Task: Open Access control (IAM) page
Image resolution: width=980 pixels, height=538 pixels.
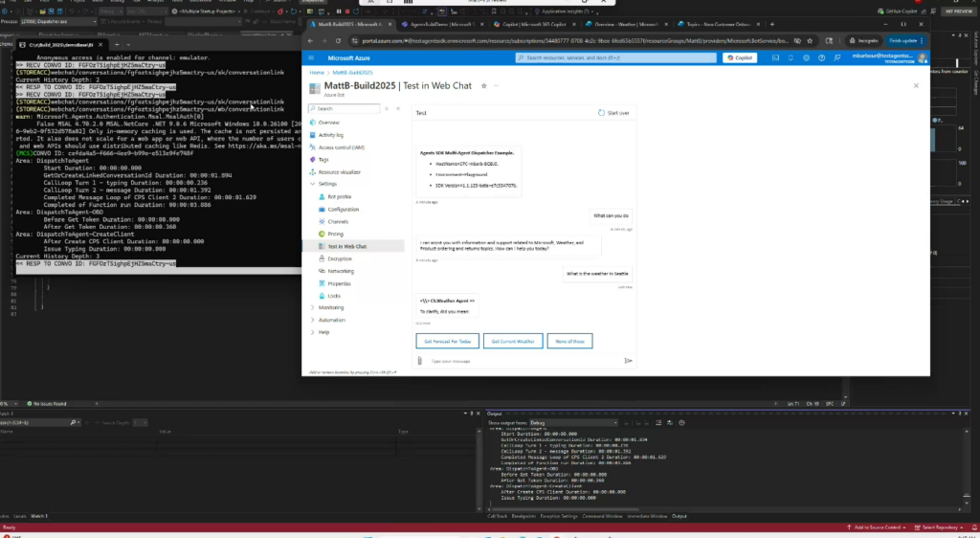Action: [342, 147]
